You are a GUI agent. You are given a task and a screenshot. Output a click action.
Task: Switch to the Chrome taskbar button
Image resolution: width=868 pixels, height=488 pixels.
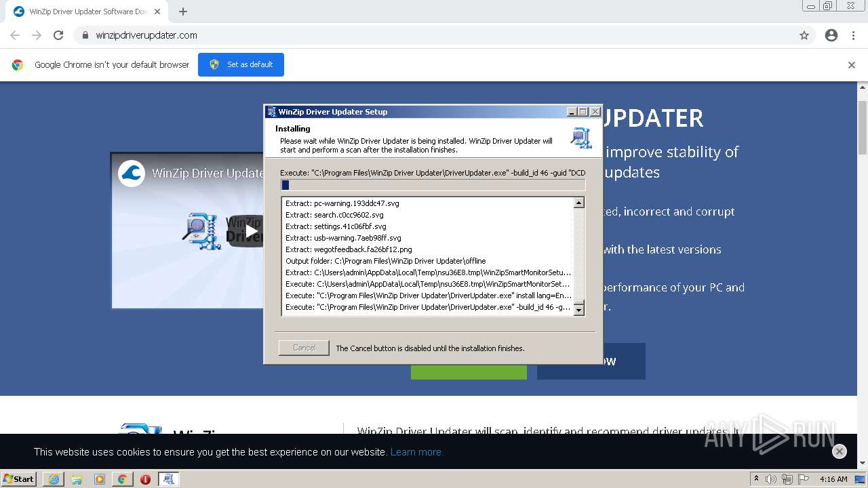[x=122, y=479]
